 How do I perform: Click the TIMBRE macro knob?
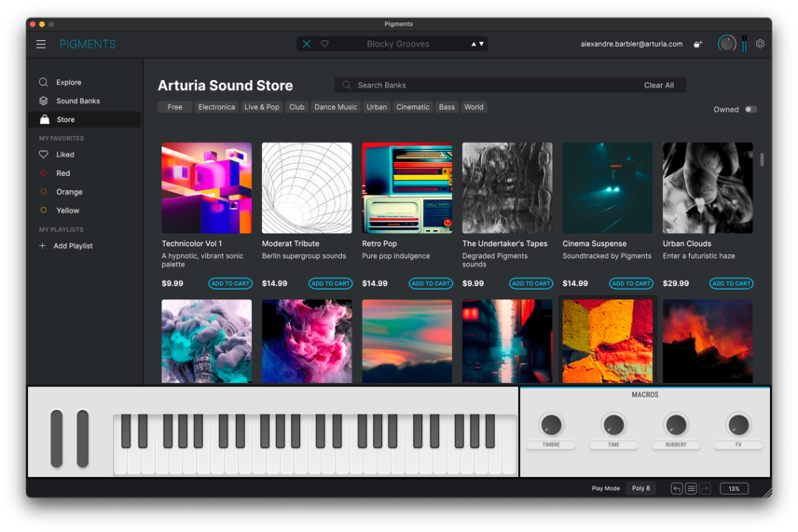pos(551,425)
